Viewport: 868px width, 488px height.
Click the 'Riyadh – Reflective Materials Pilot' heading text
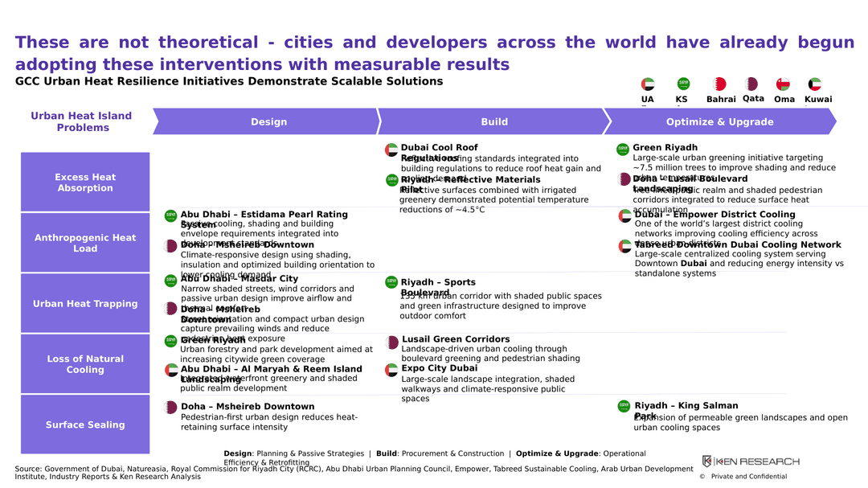[470, 184]
